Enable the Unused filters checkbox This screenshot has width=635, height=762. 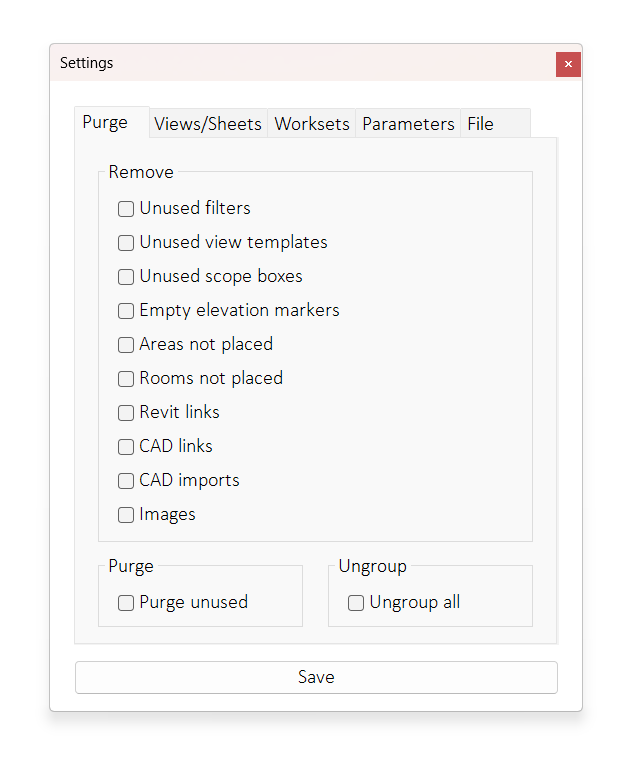point(126,209)
